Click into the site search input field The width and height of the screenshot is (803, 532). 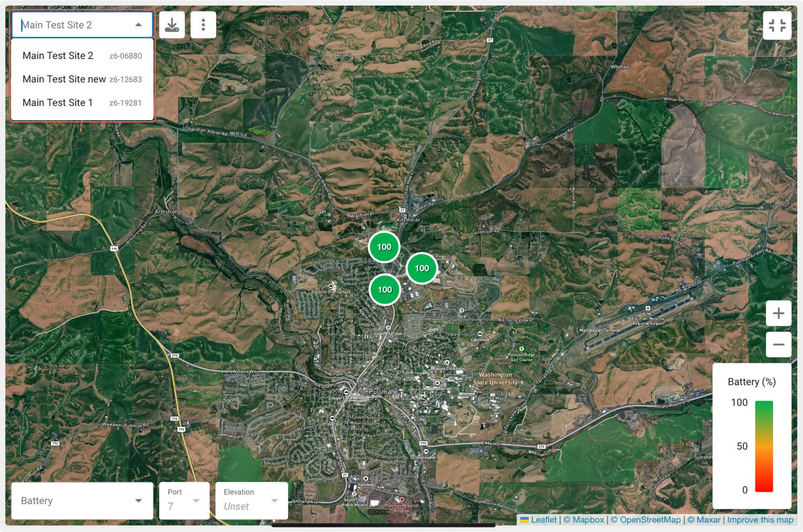(71, 25)
